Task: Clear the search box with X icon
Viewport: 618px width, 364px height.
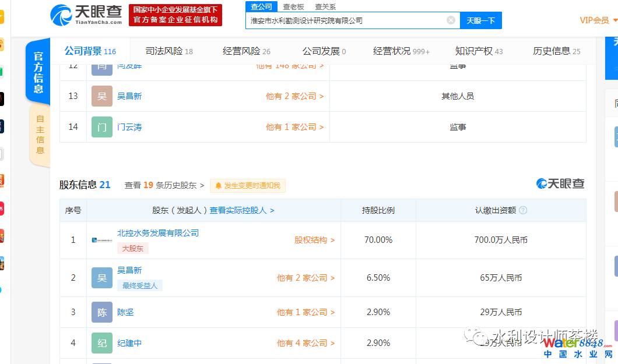Action: click(x=451, y=20)
